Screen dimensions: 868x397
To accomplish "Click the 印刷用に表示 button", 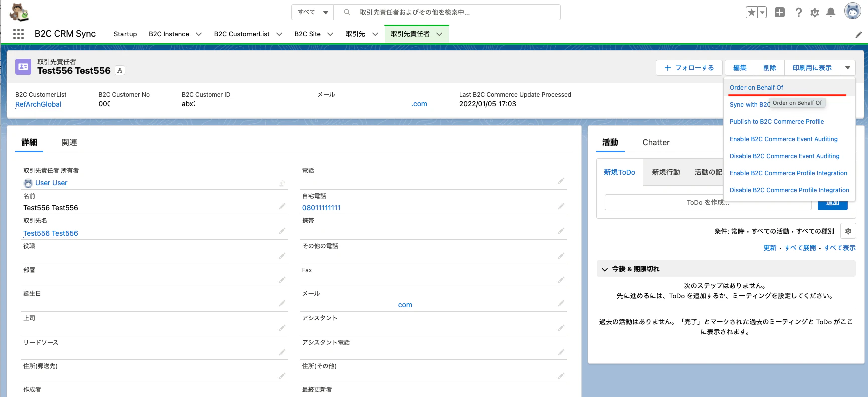I will pos(812,68).
